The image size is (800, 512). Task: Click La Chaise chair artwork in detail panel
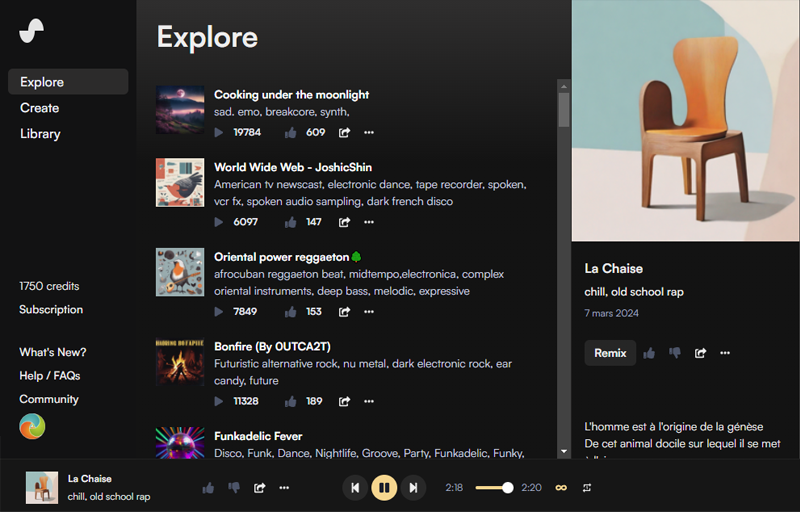click(x=685, y=120)
